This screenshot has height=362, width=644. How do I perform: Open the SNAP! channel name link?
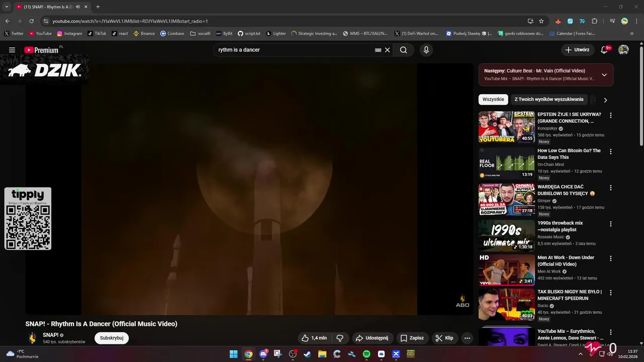[x=50, y=335]
